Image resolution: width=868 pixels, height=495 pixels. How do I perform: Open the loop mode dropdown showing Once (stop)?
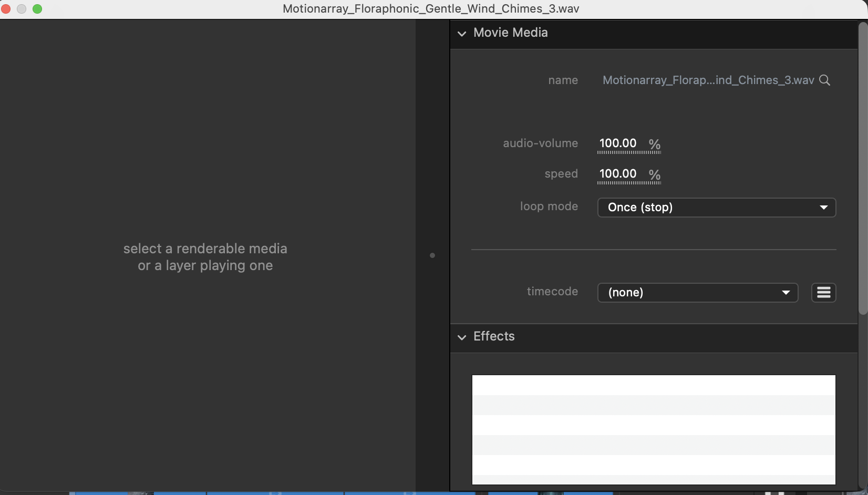click(716, 208)
